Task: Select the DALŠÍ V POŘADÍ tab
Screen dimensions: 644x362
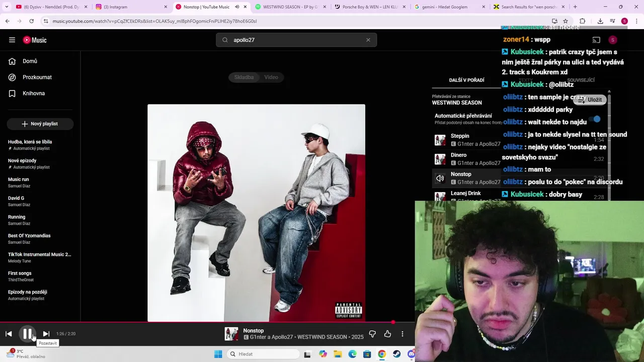Action: 466,80
